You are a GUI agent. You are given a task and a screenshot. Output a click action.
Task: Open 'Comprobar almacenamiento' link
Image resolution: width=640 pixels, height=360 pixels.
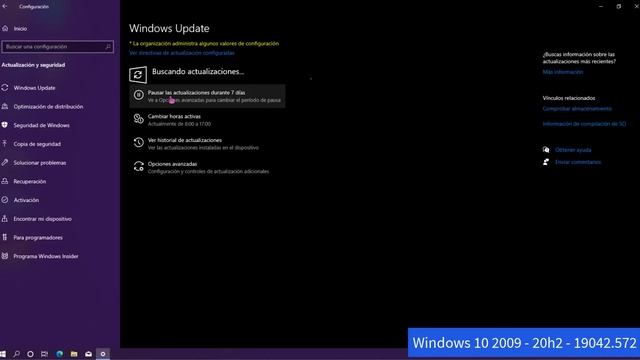coord(577,109)
